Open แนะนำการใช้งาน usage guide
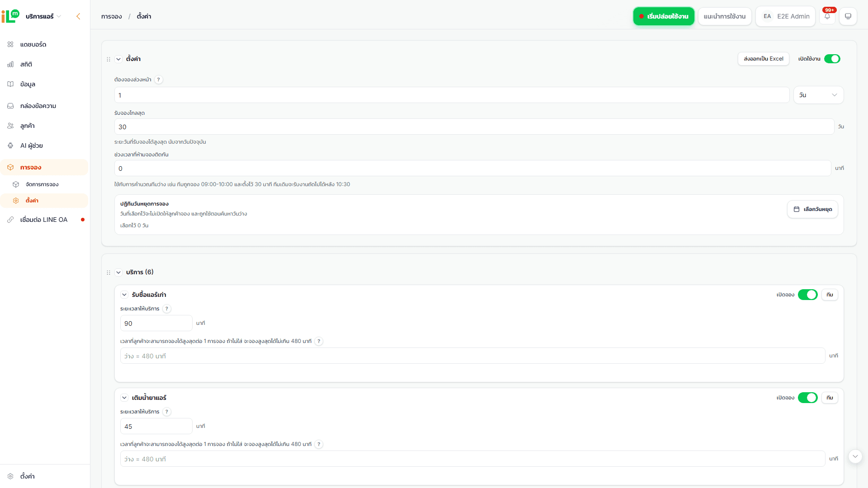The width and height of the screenshot is (868, 488). point(725,16)
